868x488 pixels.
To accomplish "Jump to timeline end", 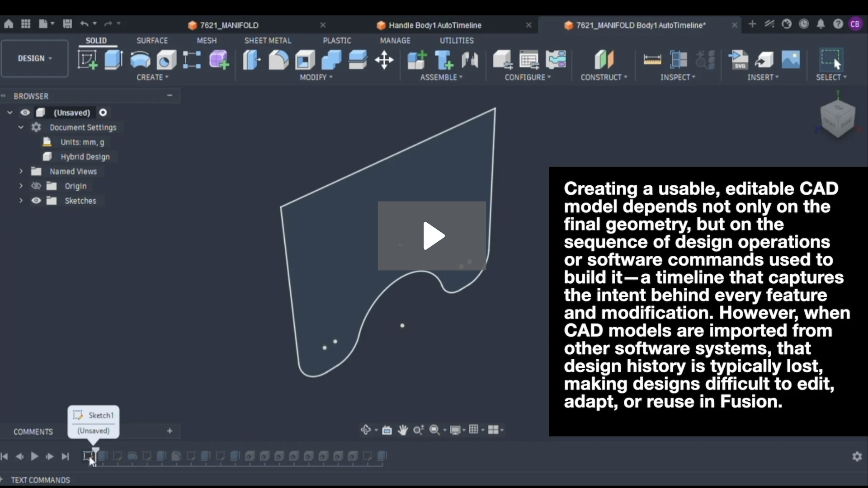I will coord(65,456).
